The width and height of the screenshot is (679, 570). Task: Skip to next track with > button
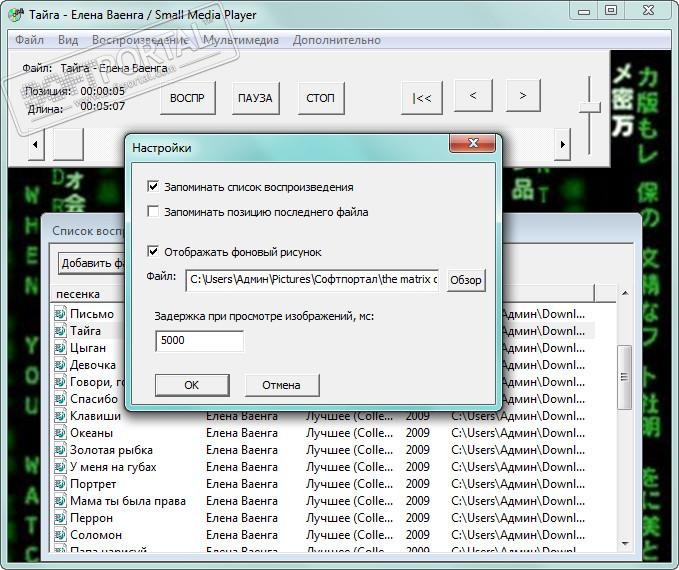coord(523,95)
